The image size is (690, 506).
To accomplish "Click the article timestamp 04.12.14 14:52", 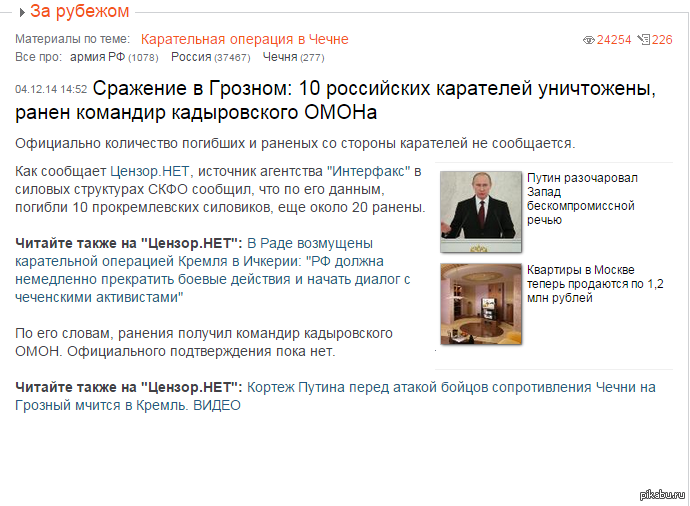I will (x=51, y=89).
